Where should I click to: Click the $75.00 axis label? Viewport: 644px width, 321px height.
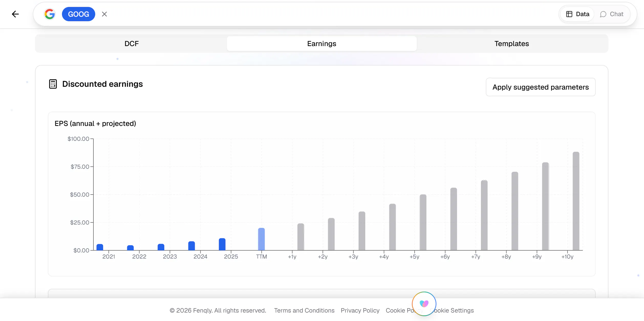coord(80,167)
